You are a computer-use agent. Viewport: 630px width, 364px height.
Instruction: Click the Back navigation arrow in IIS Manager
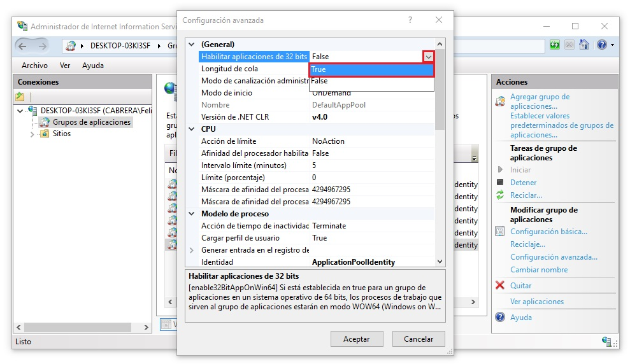pos(22,46)
